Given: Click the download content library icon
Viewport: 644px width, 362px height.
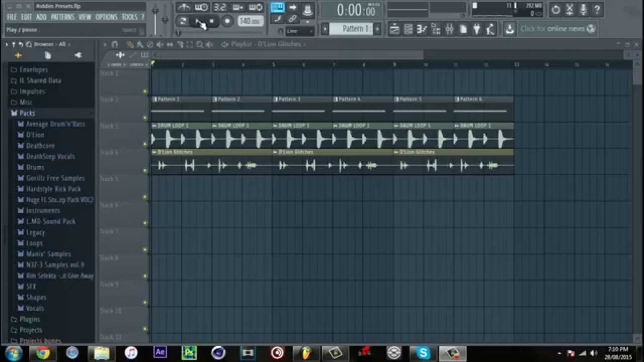Looking at the screenshot, I should click(510, 29).
